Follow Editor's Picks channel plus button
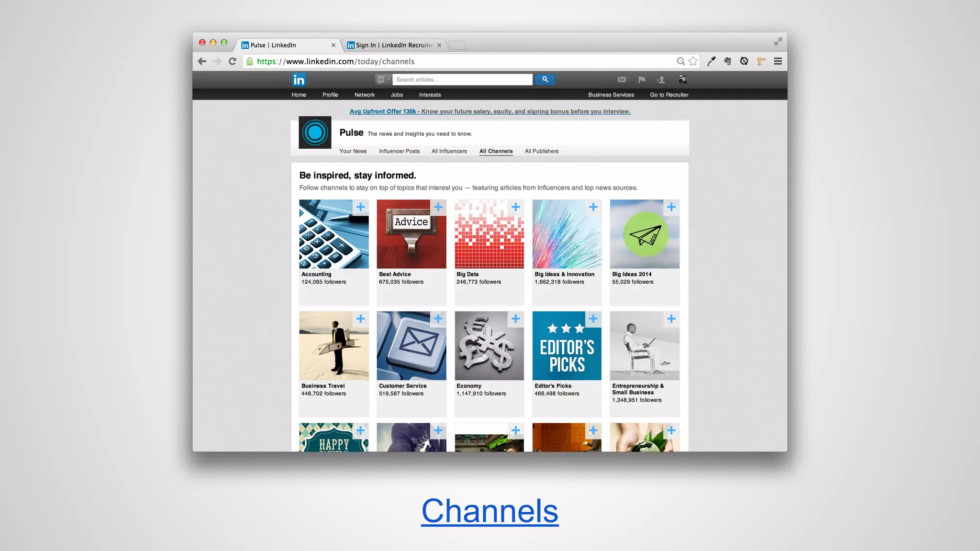980x551 pixels. [x=593, y=319]
